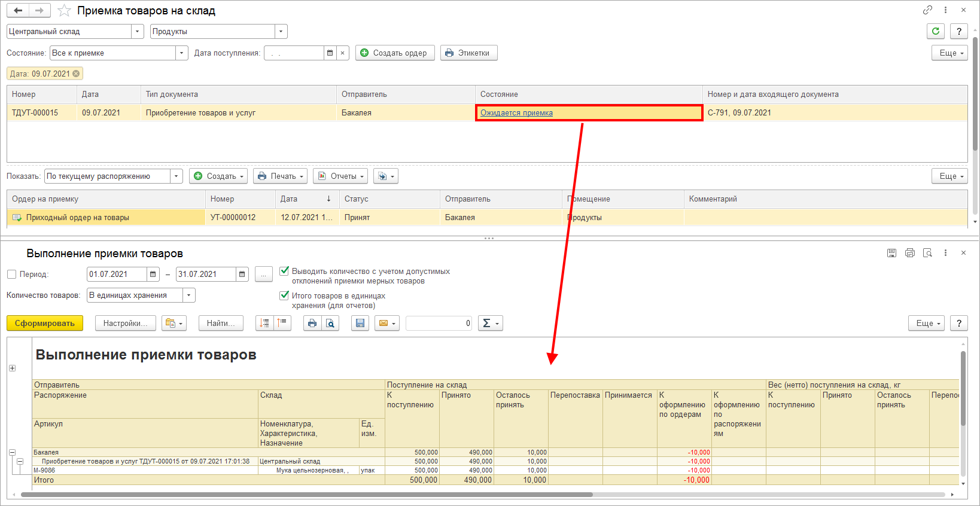Open Еще menu beside Этикетки row
This screenshot has height=506, width=980.
pos(949,53)
